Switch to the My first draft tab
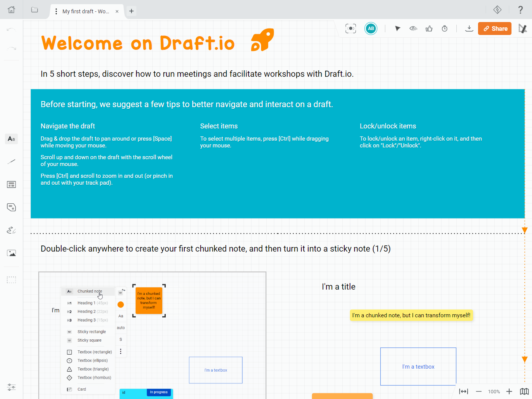532x399 pixels. 85,11
